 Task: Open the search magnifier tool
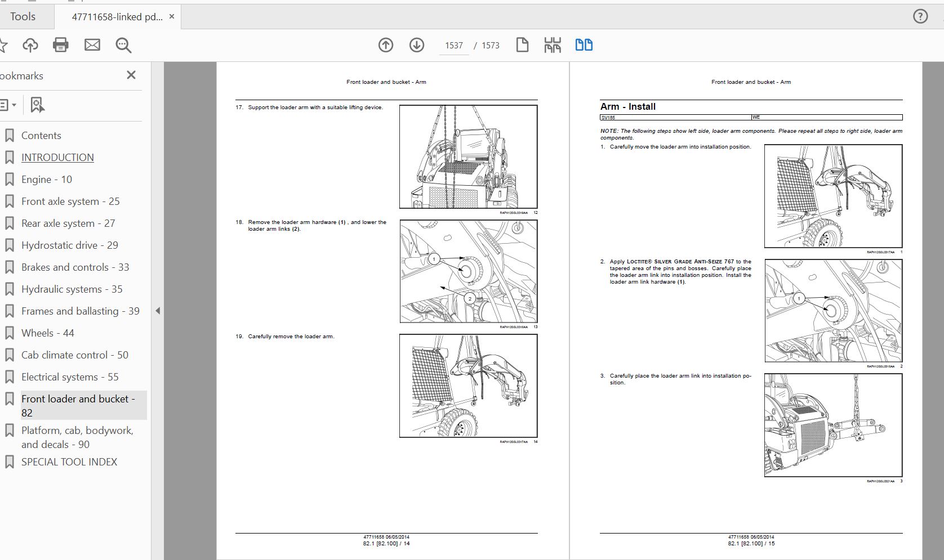click(123, 45)
